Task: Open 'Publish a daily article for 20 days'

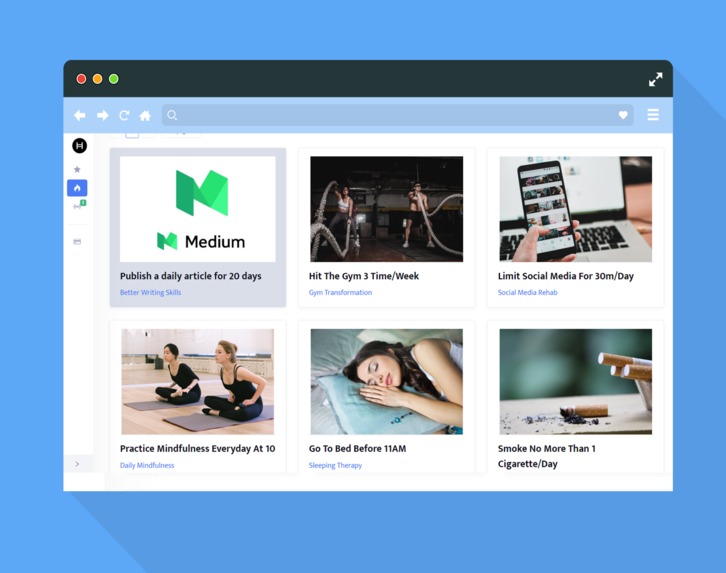Action: tap(191, 276)
